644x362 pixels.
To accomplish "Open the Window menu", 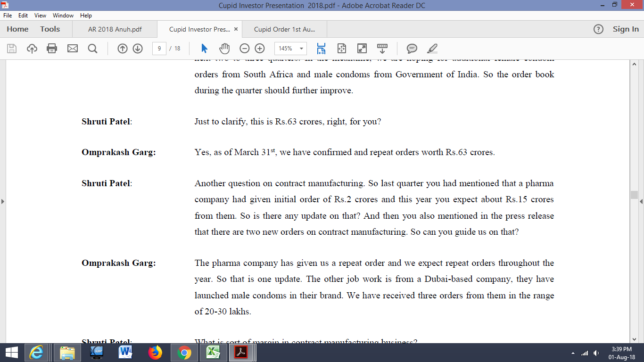I will 63,16.
